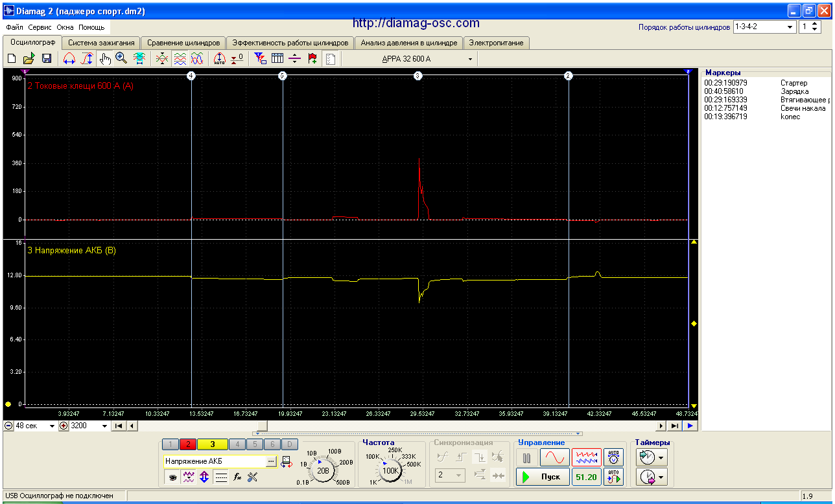Open the channel tools wrench icon

click(253, 477)
